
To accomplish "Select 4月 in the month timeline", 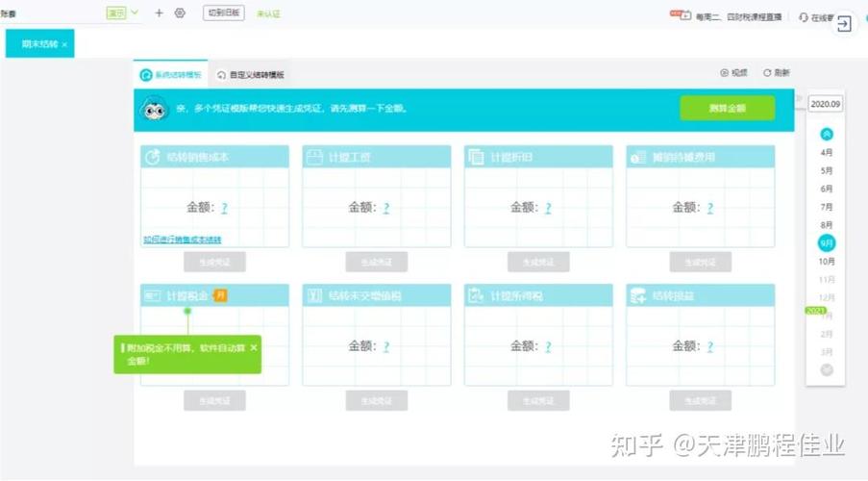I will (827, 152).
